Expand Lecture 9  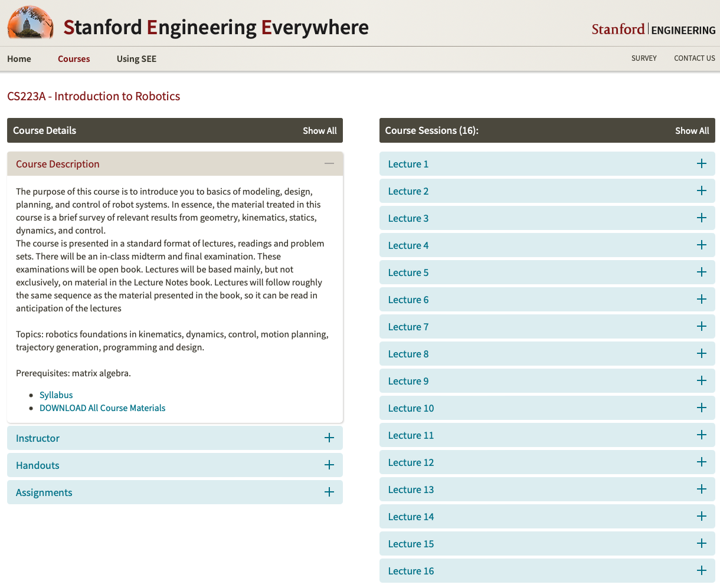pos(547,381)
